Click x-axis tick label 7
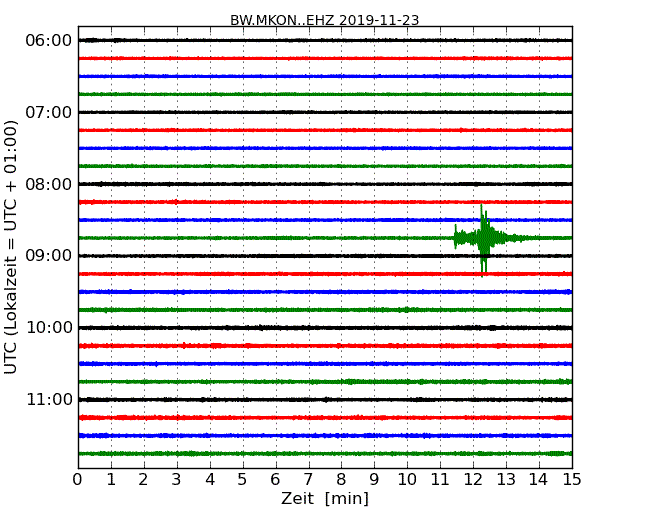This screenshot has width=650, height=520. (308, 480)
